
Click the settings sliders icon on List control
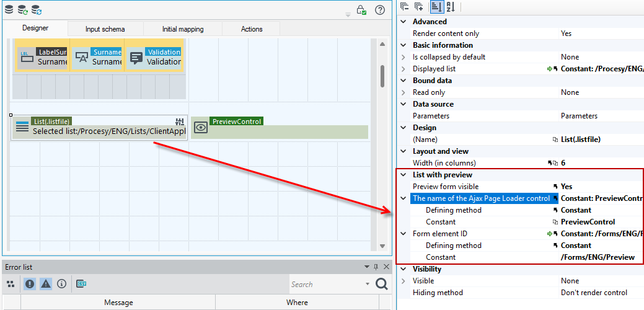click(180, 121)
